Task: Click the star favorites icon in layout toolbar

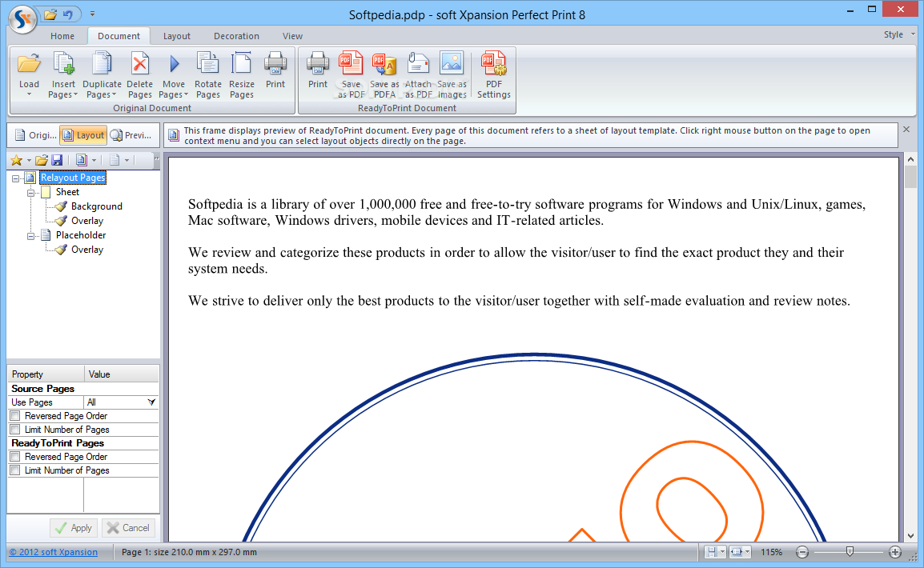Action: pos(17,160)
